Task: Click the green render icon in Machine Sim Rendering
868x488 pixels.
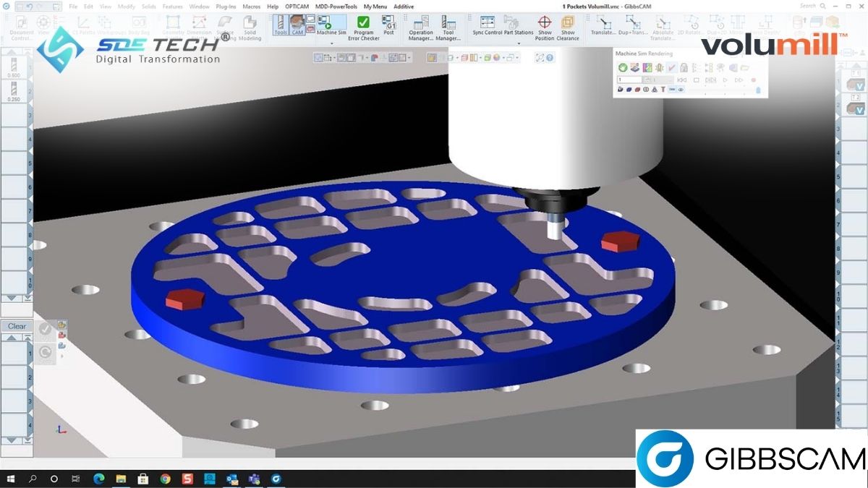Action: click(x=622, y=67)
